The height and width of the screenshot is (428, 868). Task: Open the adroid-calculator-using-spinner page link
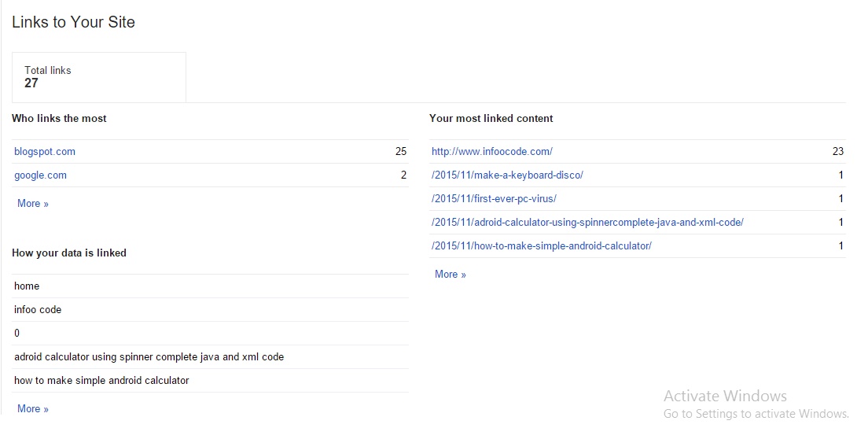587,223
